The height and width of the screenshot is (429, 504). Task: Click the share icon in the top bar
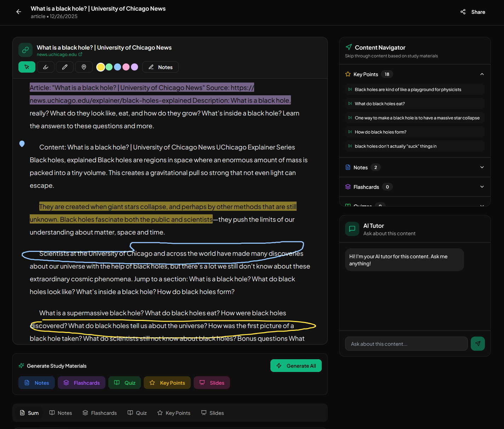click(463, 11)
